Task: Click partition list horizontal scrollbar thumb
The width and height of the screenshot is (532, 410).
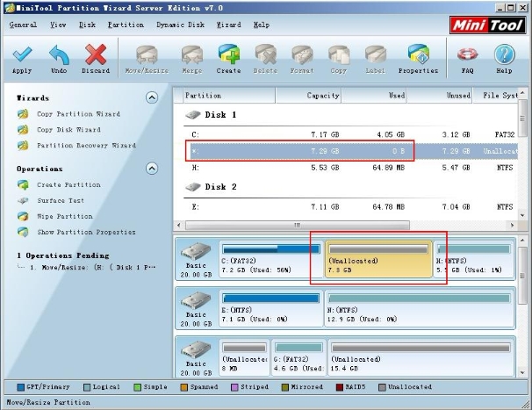Action: [298, 225]
